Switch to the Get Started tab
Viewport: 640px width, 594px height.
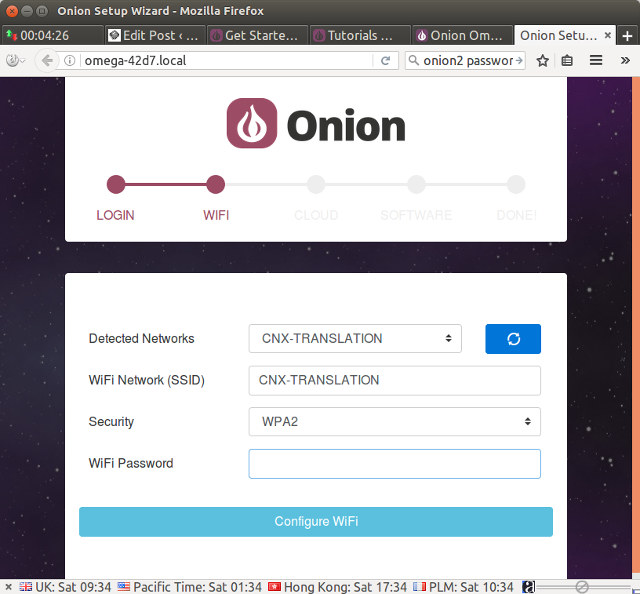(x=257, y=36)
